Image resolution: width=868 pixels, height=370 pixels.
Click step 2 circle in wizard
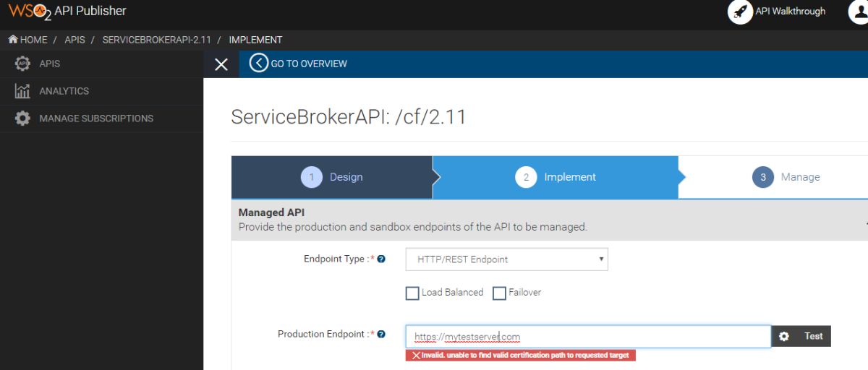coord(526,177)
